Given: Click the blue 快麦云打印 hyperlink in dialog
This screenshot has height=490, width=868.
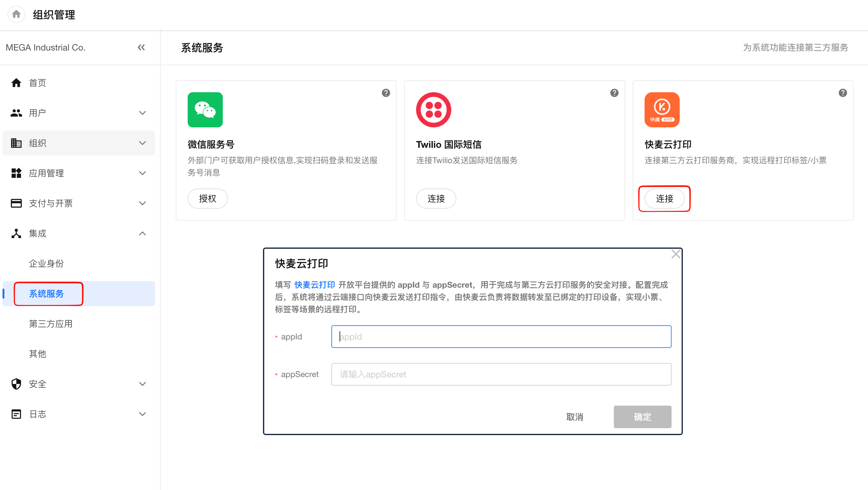Looking at the screenshot, I should tap(314, 285).
